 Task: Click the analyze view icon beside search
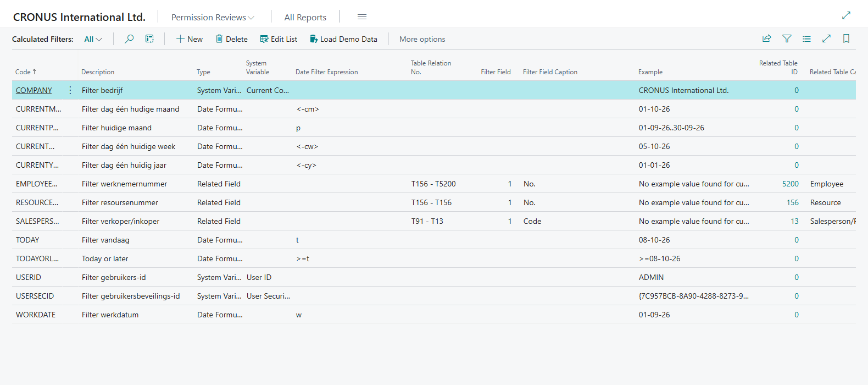(149, 39)
